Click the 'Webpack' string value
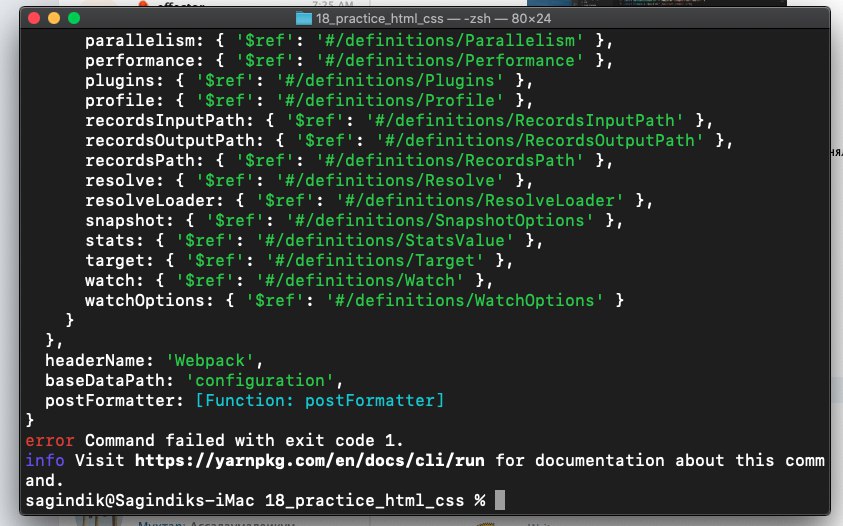This screenshot has height=526, width=843. [210, 360]
